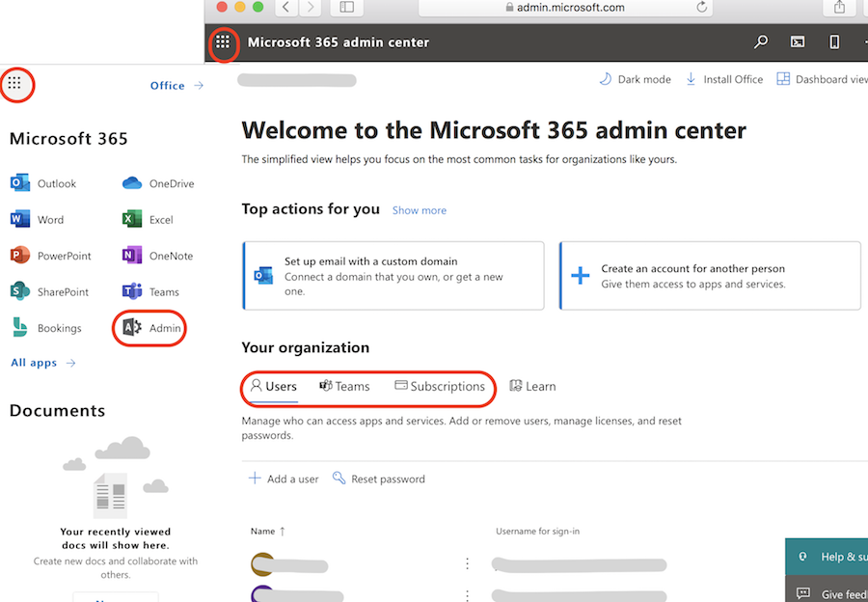This screenshot has width=868, height=602.
Task: Open the Subscriptions tab
Action: click(x=448, y=385)
